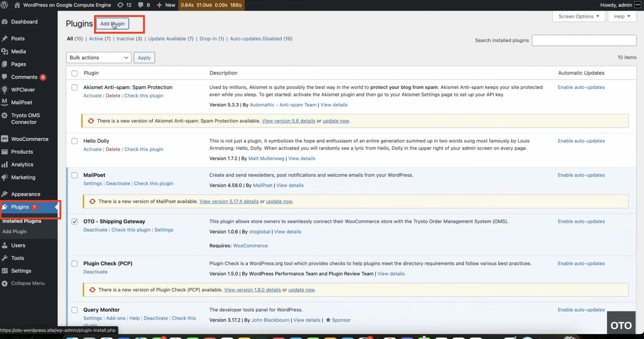Tick the select-all plugins header checkbox
The width and height of the screenshot is (644, 339).
click(75, 73)
